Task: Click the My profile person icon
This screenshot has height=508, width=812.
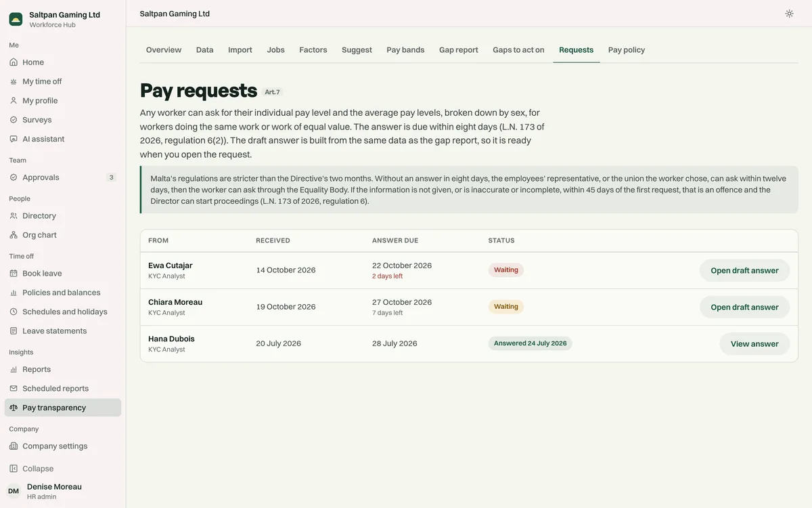Action: click(14, 101)
